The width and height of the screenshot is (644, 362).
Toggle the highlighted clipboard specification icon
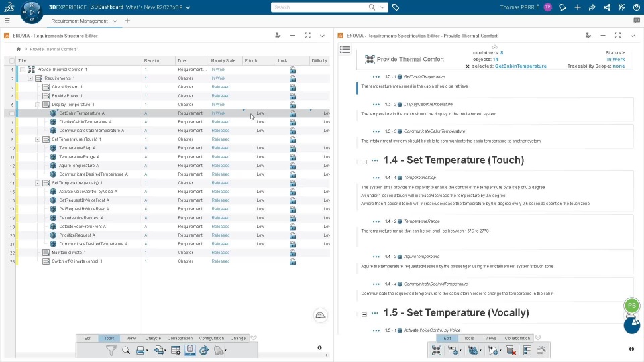[190, 350]
